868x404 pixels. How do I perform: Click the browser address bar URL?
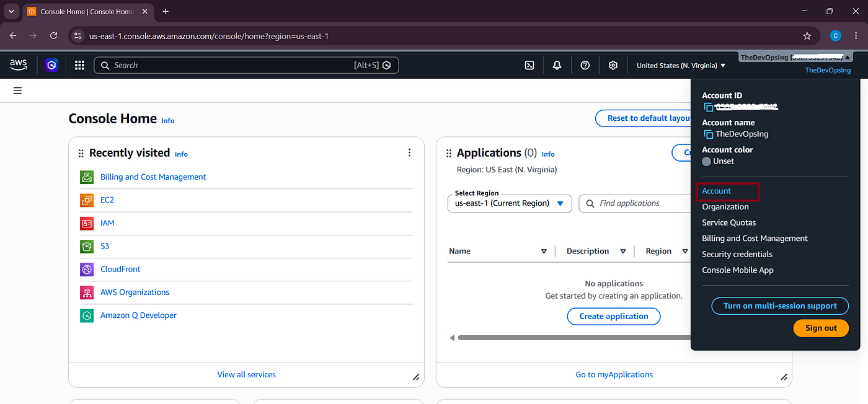click(209, 36)
